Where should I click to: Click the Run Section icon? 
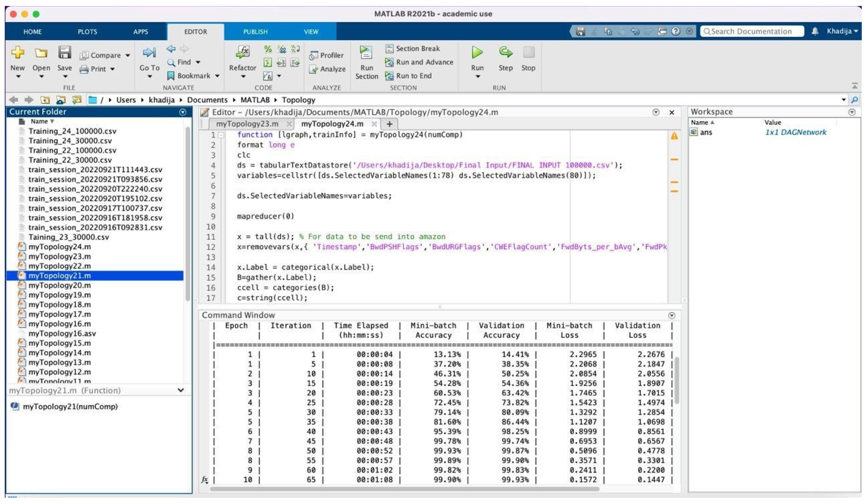(x=366, y=53)
